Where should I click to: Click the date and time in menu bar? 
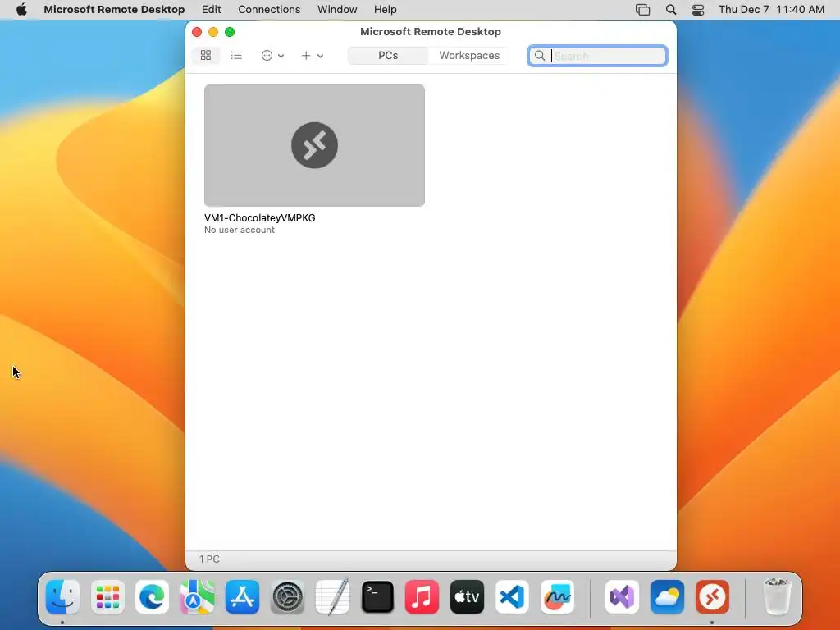click(771, 10)
